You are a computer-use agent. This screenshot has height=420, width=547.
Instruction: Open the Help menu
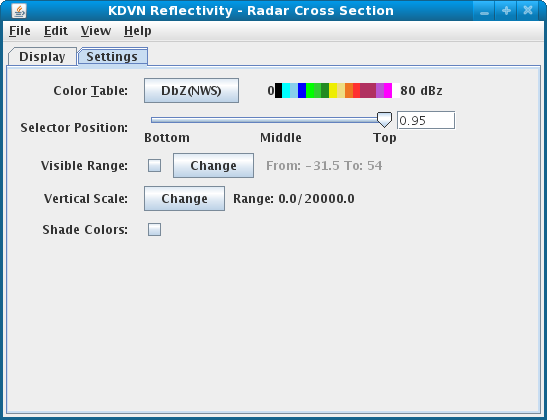(x=137, y=31)
